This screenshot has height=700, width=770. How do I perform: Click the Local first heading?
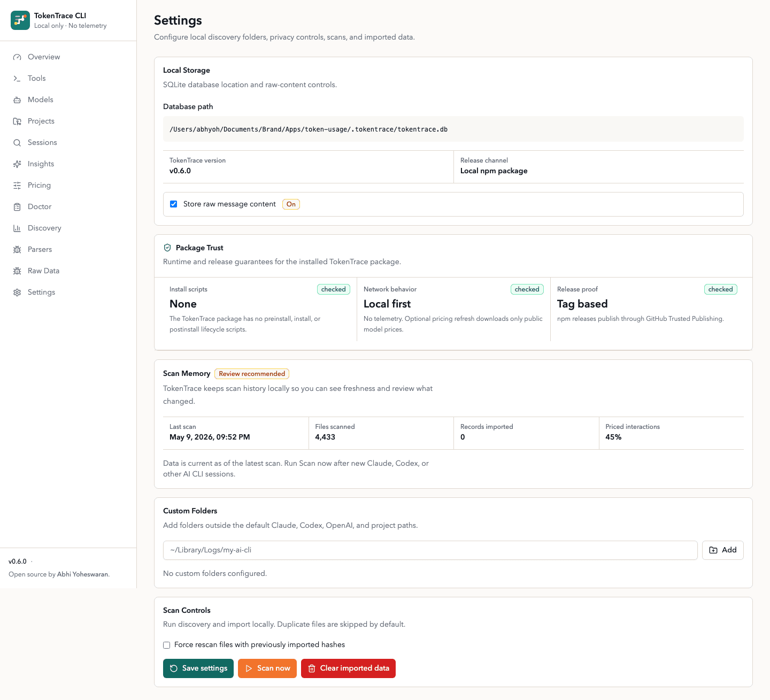(x=387, y=304)
